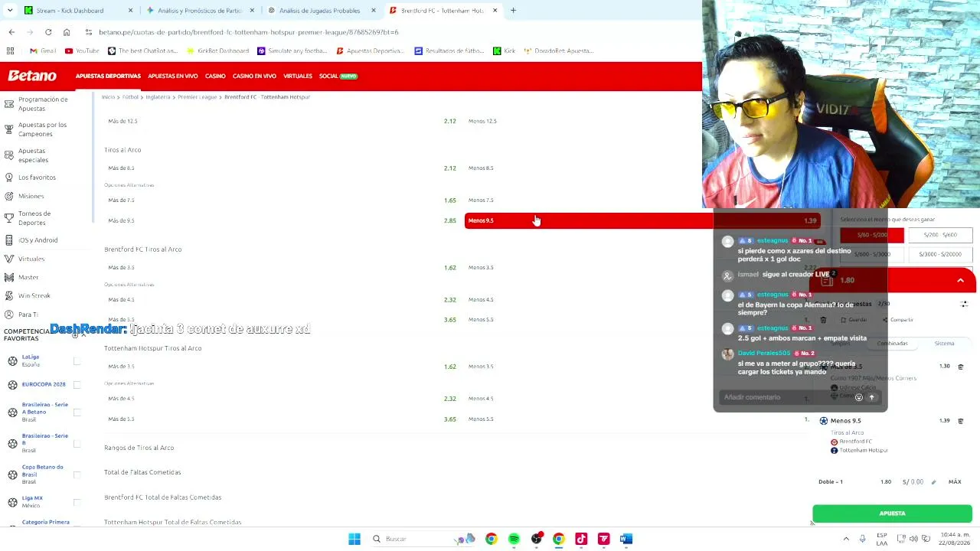Collapse Brentford FC Tiros al Arco header

(143, 249)
